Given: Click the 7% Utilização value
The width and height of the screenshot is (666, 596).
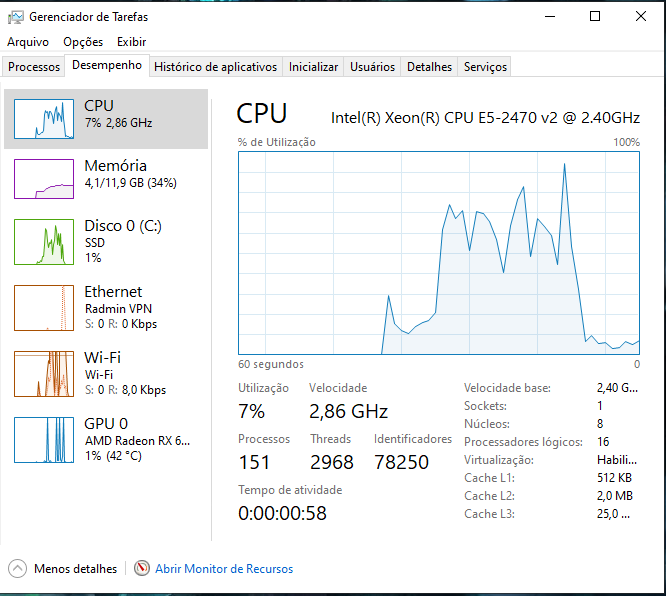Looking at the screenshot, I should 251,411.
